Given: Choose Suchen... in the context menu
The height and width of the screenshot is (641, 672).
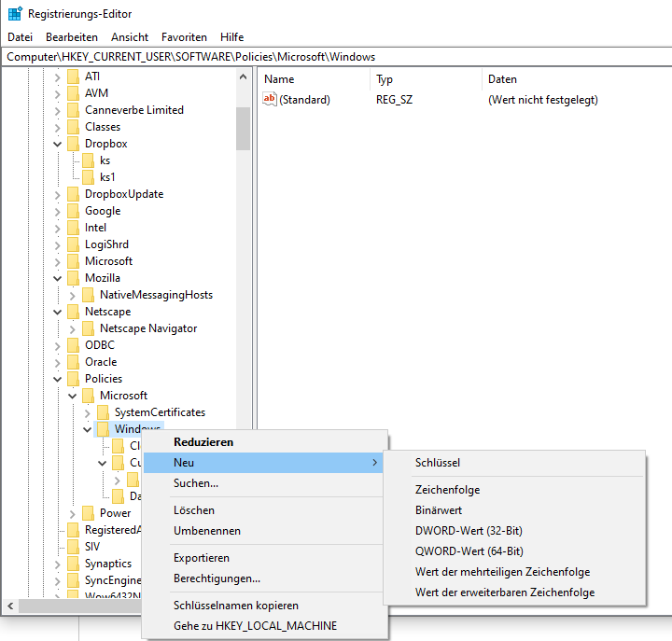Looking at the screenshot, I should click(265, 483).
